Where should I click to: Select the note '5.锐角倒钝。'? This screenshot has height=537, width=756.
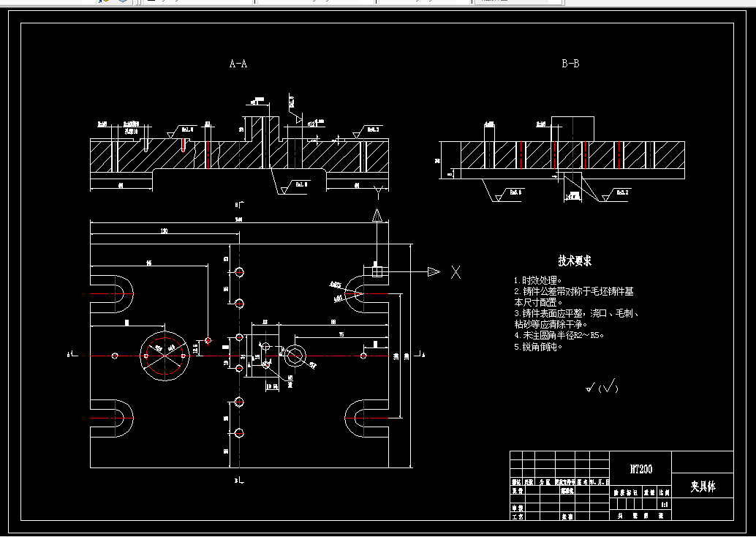[538, 347]
